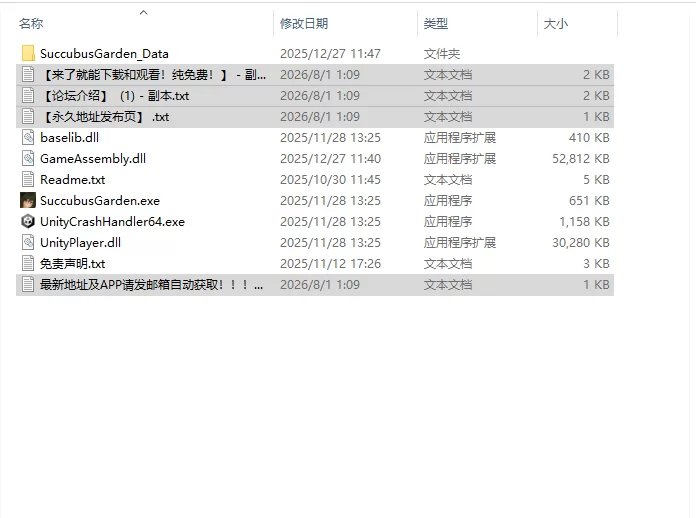Image resolution: width=696 pixels, height=518 pixels.
Task: Select the baselib.dll file name
Action: click(69, 138)
